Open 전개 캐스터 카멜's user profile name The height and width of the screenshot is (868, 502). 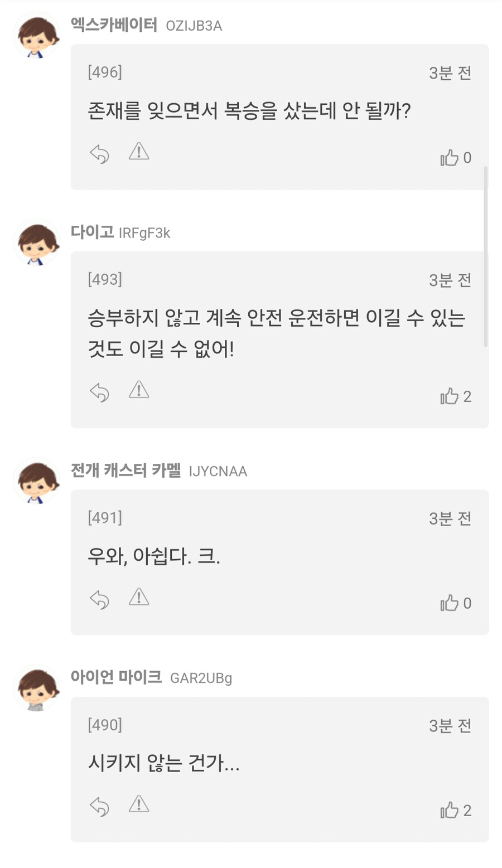126,471
